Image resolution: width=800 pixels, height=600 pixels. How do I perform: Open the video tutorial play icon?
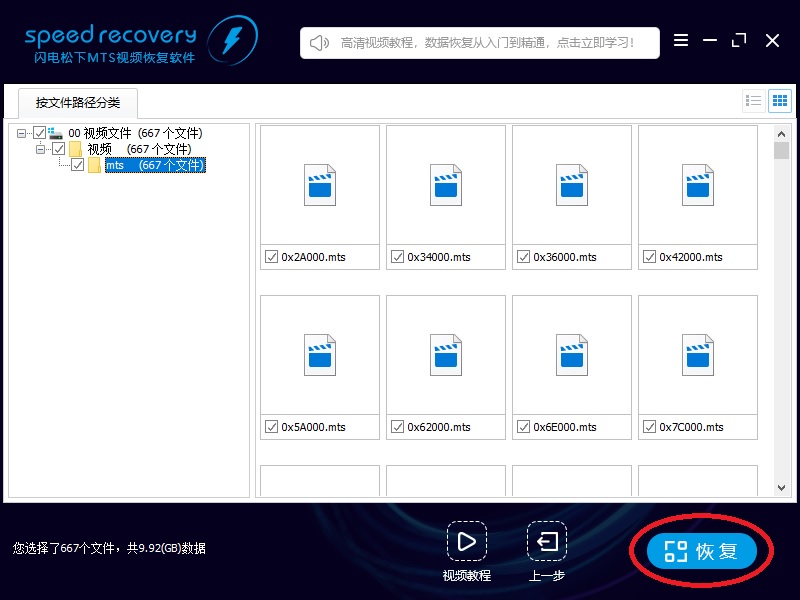(x=467, y=541)
